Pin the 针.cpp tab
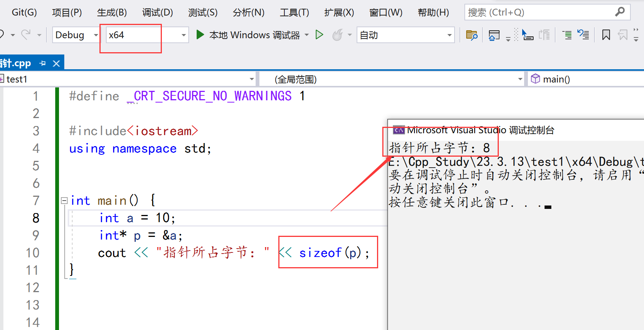 point(43,63)
